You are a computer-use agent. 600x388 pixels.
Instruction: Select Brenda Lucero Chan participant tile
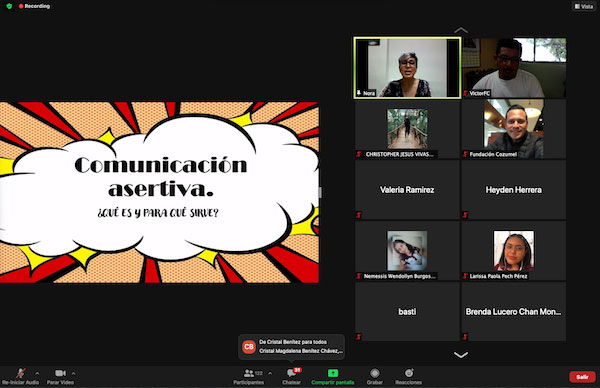(x=514, y=311)
